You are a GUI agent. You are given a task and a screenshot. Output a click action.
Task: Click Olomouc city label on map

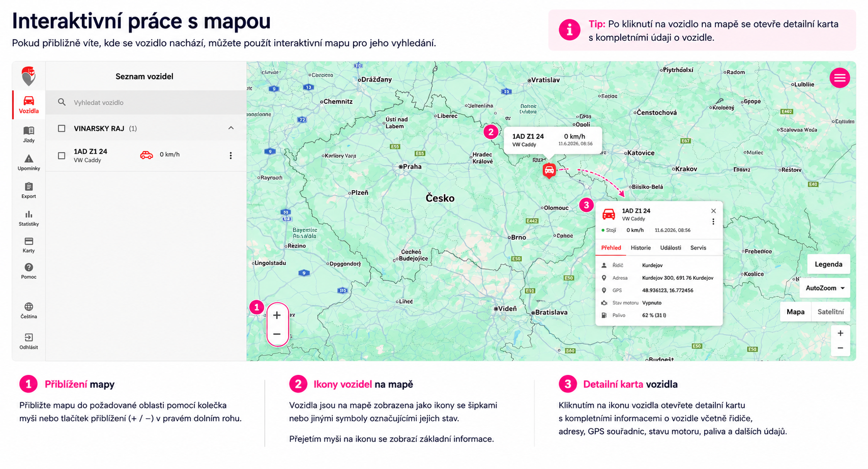tap(556, 208)
